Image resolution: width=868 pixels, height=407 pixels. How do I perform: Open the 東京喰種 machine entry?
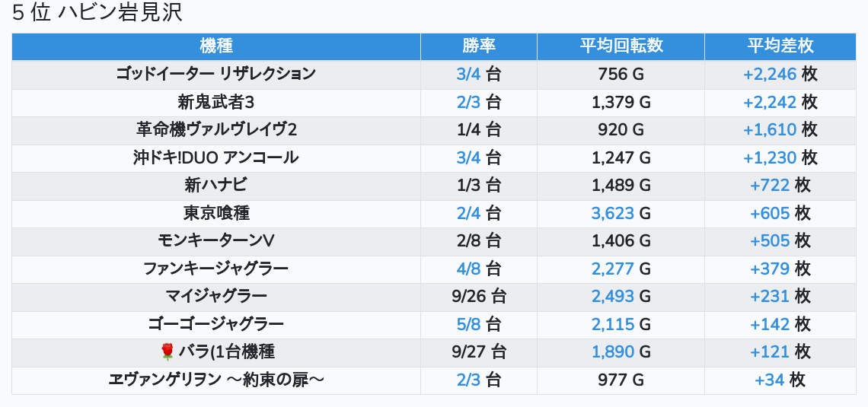(x=216, y=213)
